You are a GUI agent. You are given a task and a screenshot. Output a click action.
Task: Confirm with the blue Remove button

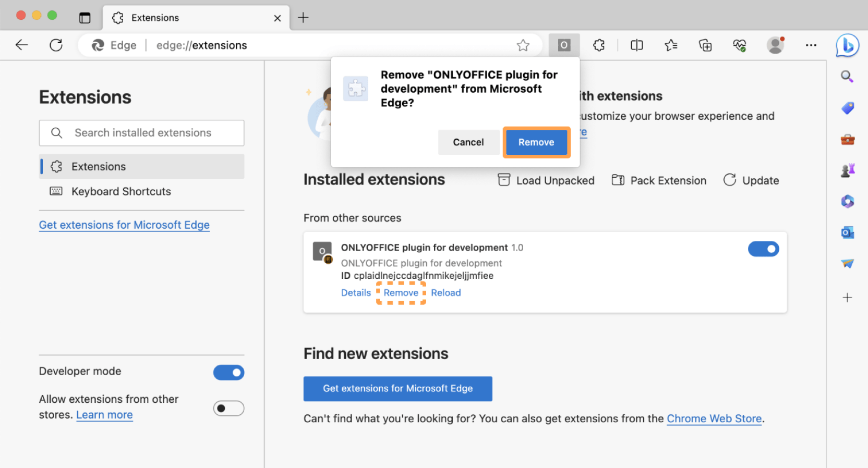[x=536, y=142]
